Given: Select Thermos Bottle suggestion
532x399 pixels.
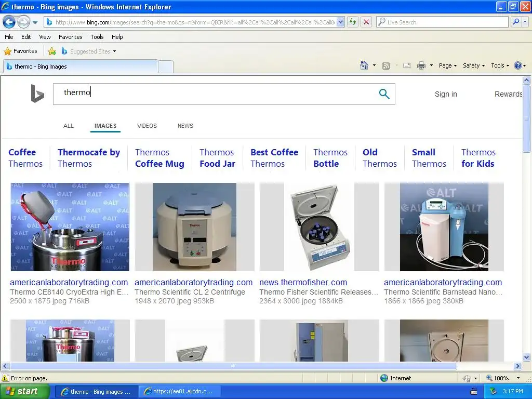Looking at the screenshot, I should (330, 158).
